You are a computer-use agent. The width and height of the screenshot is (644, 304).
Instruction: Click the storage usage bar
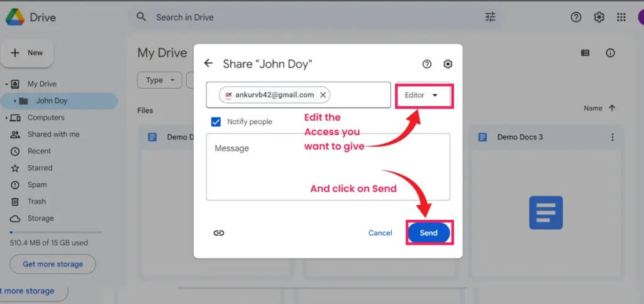(55, 232)
